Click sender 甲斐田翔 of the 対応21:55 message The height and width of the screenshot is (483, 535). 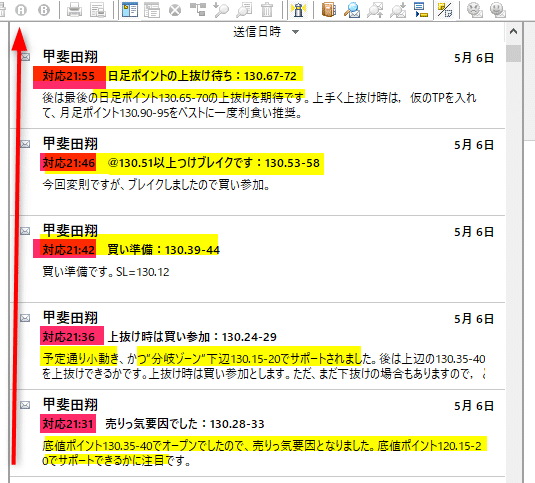click(70, 57)
